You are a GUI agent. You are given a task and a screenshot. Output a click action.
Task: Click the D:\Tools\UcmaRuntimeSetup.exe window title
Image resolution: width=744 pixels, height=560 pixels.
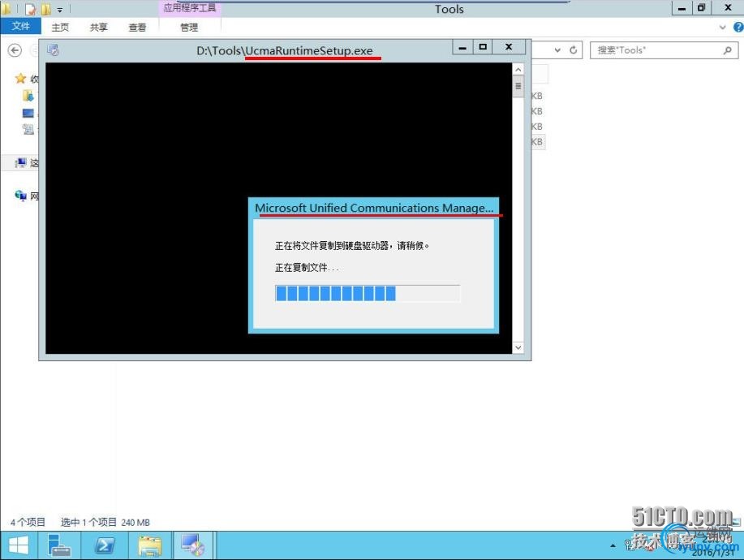[285, 50]
